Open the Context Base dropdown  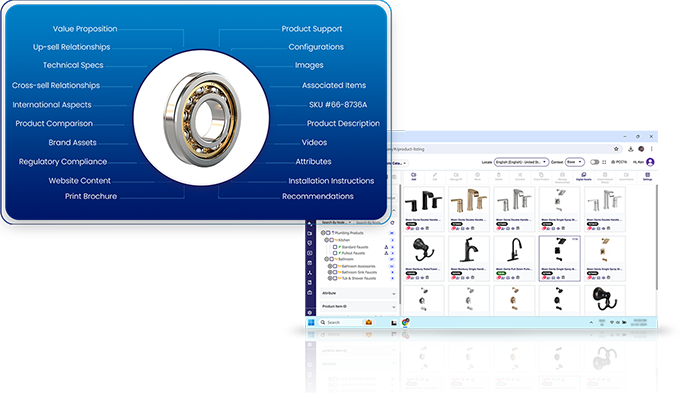pyautogui.click(x=574, y=162)
